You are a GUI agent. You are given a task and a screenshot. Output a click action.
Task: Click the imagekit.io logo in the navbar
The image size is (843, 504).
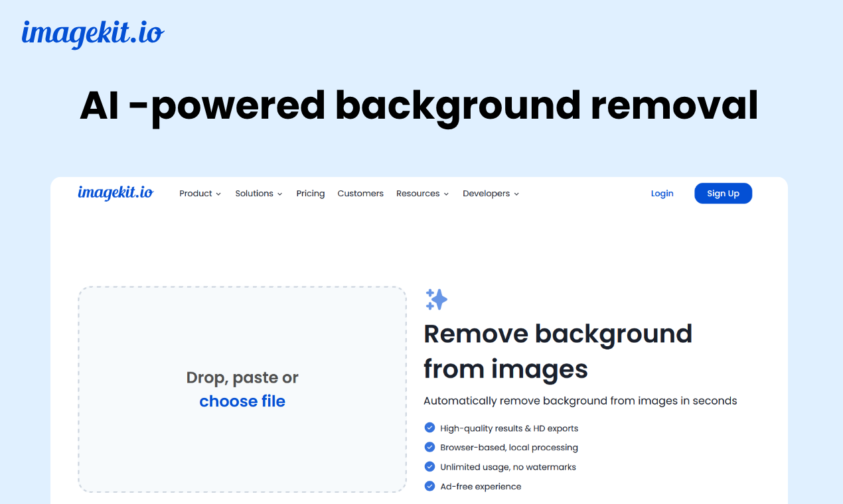click(115, 193)
